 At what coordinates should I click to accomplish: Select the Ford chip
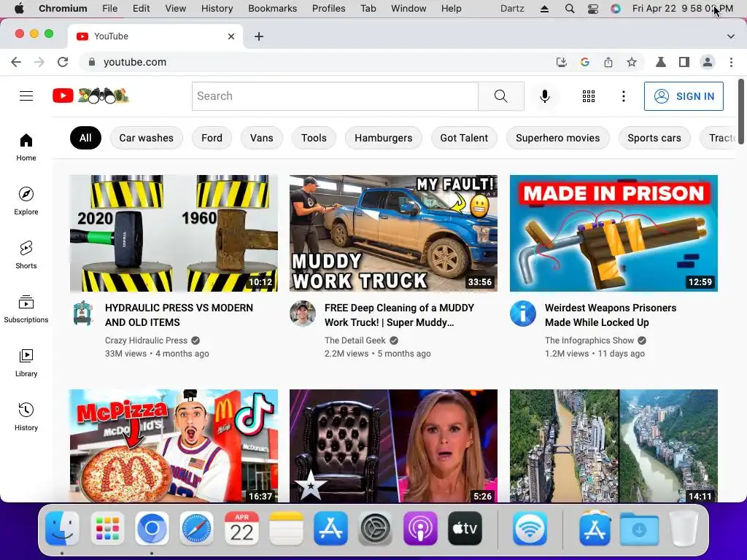(212, 138)
